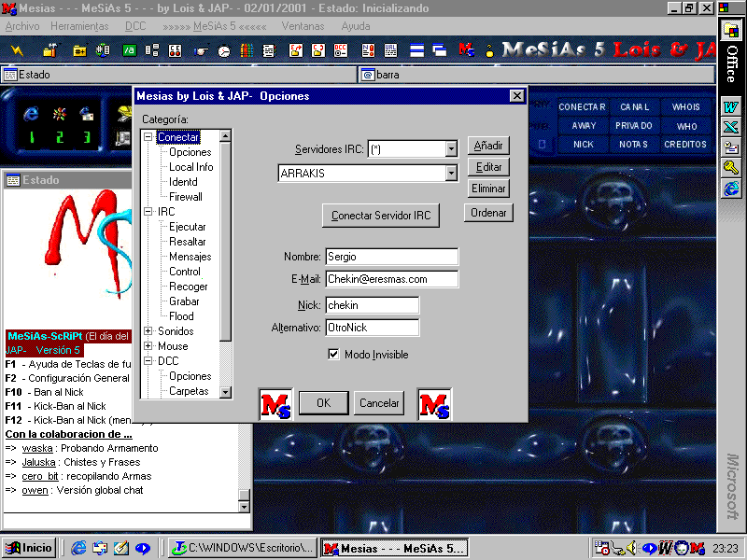Viewport: 747px width, 560px height.
Task: Click the mail envelope icon above number 3
Action: pyautogui.click(x=87, y=114)
